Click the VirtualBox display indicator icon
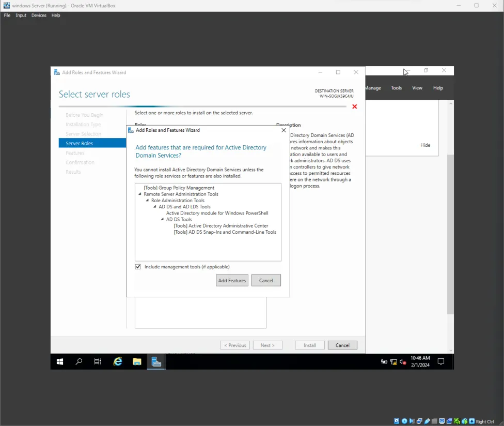The image size is (504, 426). pos(442,421)
